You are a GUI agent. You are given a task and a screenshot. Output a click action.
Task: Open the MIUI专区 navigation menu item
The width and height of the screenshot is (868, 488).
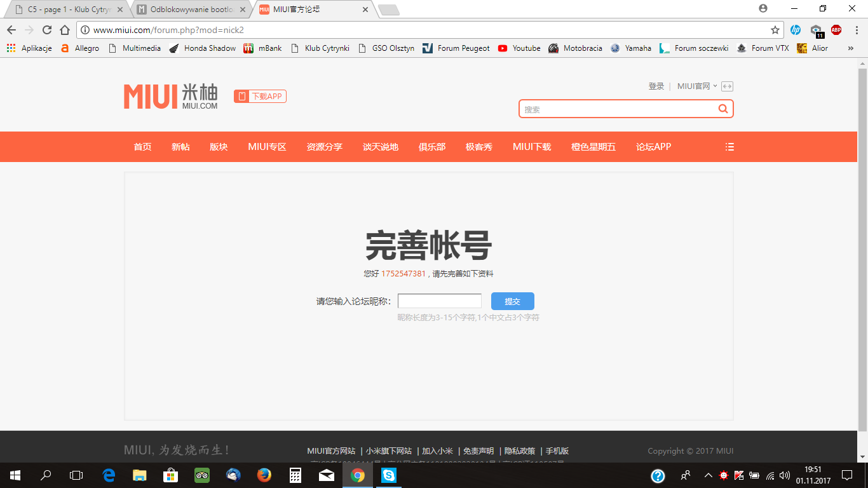[x=267, y=147]
